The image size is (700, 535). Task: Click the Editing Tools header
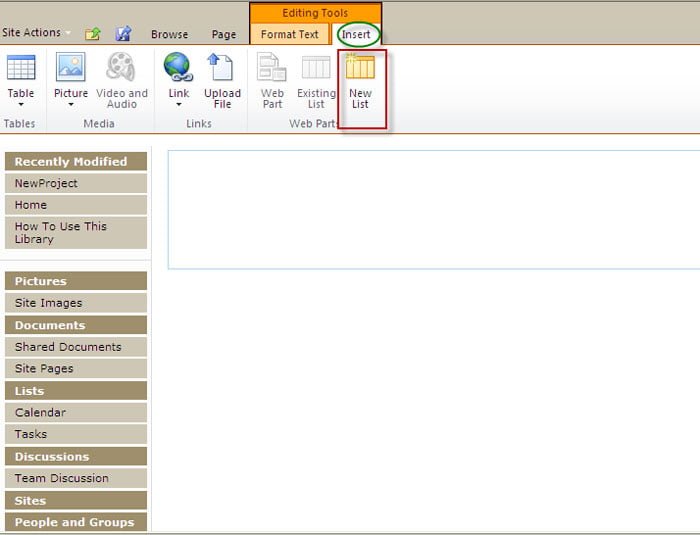[x=315, y=13]
